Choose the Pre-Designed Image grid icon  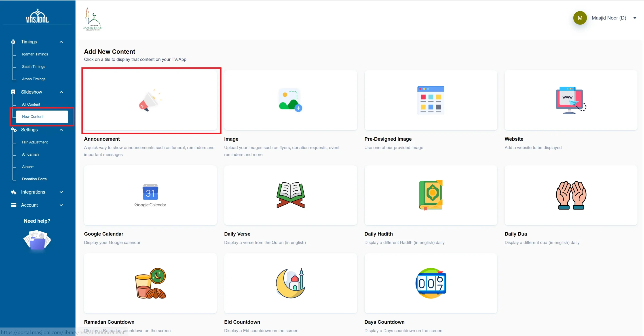(x=431, y=100)
